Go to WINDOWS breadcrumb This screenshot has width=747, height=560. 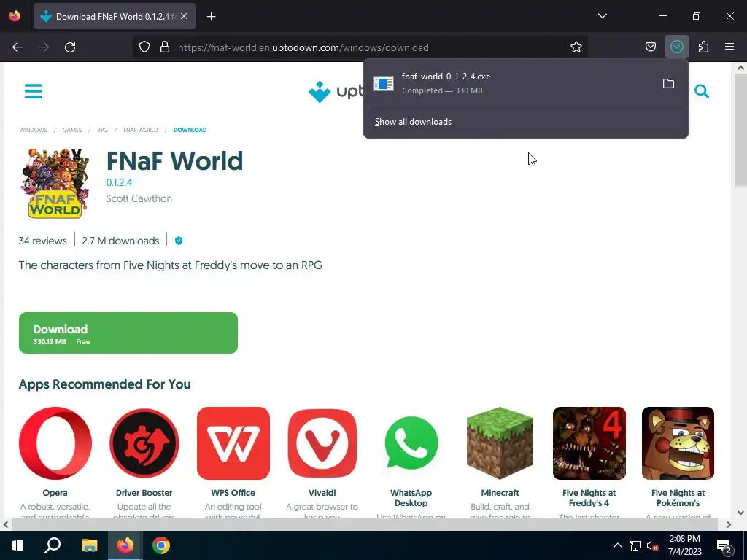pos(33,130)
